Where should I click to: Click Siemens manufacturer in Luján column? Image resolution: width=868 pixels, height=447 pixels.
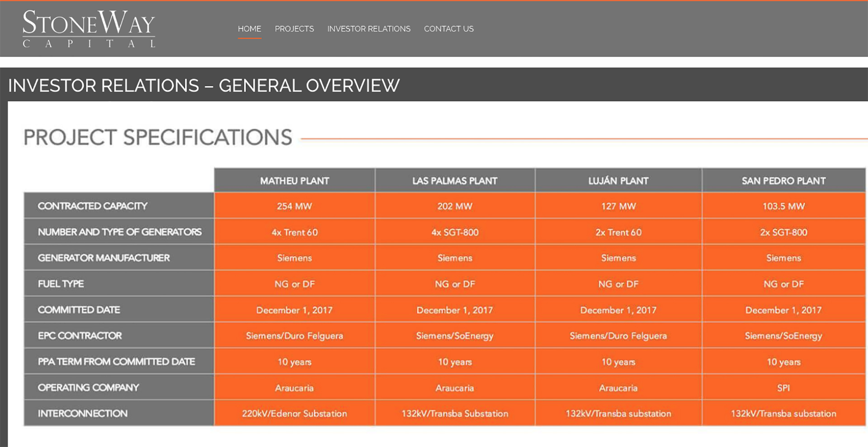click(x=618, y=258)
